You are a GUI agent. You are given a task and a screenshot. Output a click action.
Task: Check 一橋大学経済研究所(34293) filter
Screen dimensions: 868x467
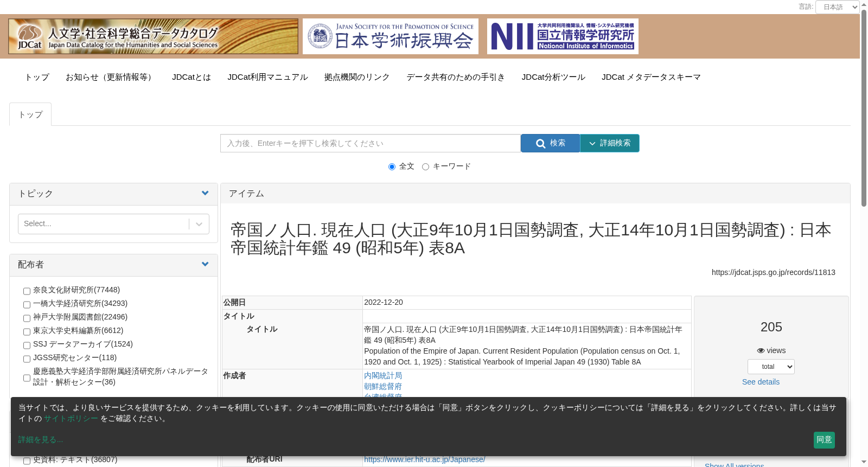pyautogui.click(x=27, y=305)
